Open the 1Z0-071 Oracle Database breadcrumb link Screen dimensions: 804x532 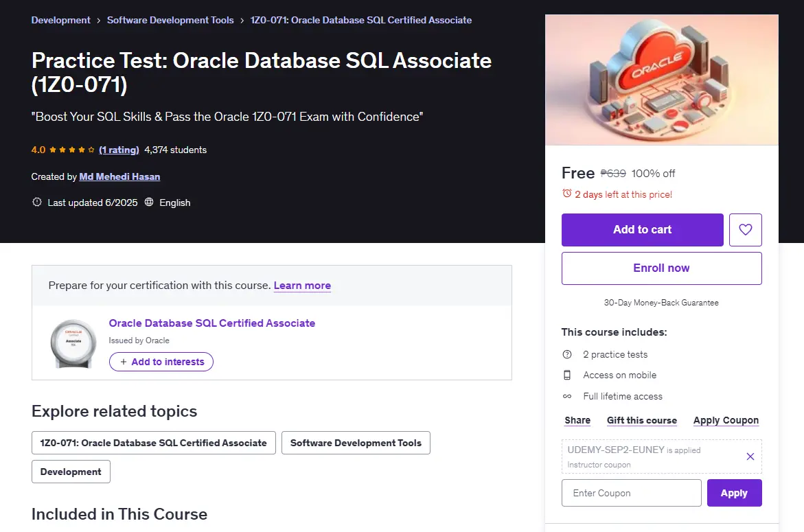coord(361,20)
